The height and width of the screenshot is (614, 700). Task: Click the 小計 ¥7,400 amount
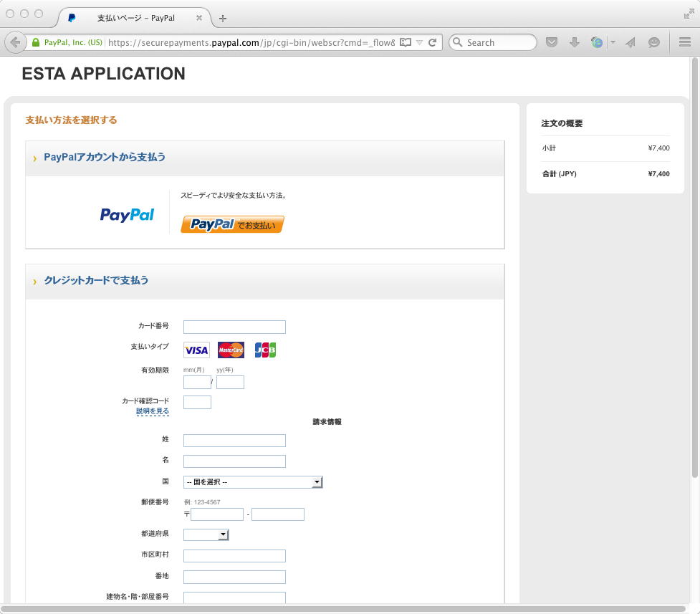coord(658,148)
